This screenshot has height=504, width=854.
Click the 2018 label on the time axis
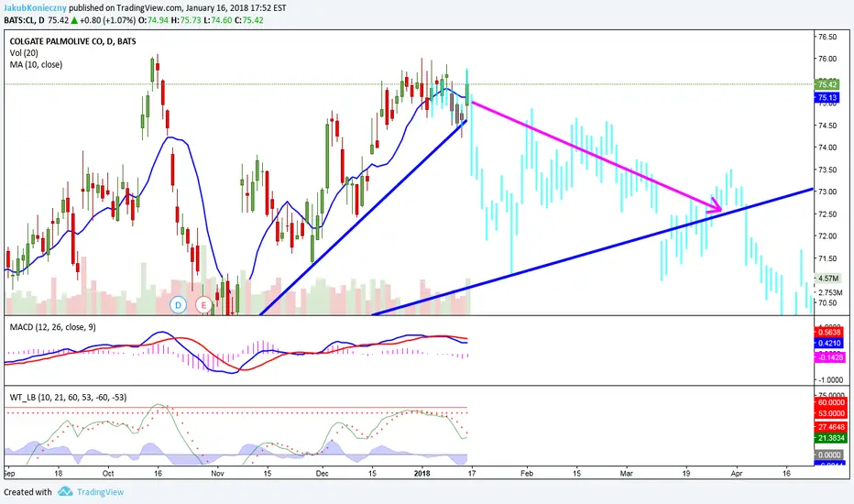(422, 474)
